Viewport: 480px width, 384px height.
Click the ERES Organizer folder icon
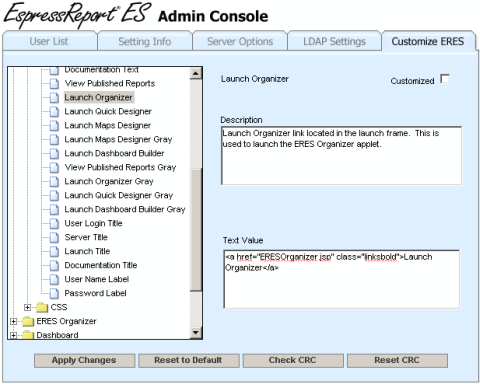click(x=28, y=321)
